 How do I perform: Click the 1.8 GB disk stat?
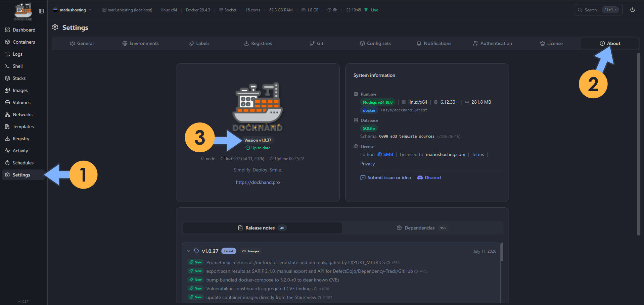coord(310,10)
